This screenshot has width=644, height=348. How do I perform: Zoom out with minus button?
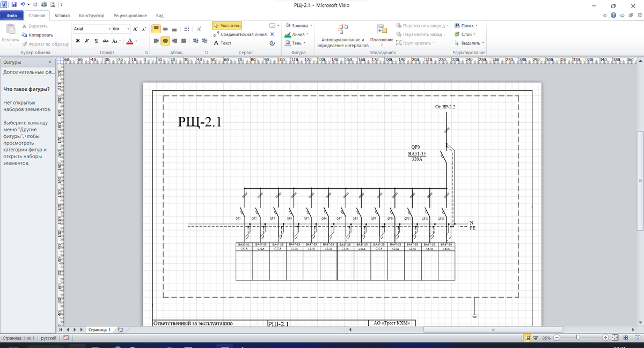coord(557,338)
